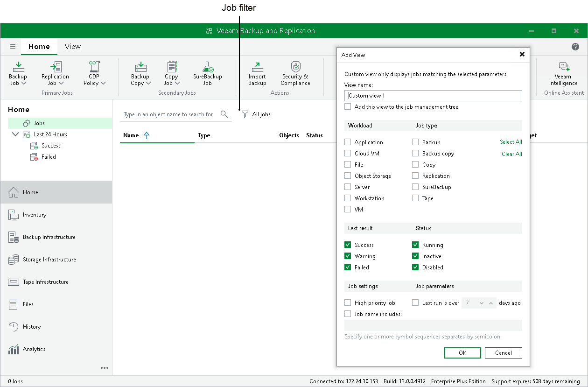Collapse the Last 24 Hours tree chevron
588x387 pixels.
(16, 134)
